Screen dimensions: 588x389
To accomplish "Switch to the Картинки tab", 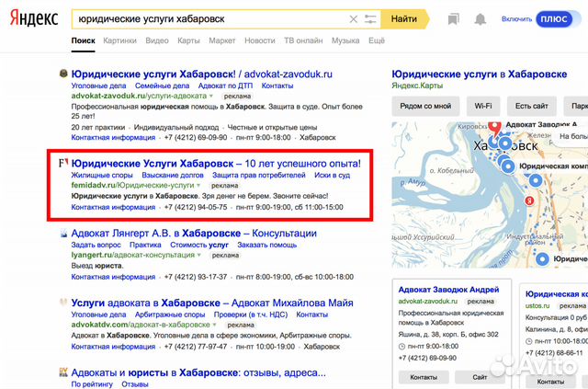I will point(120,40).
